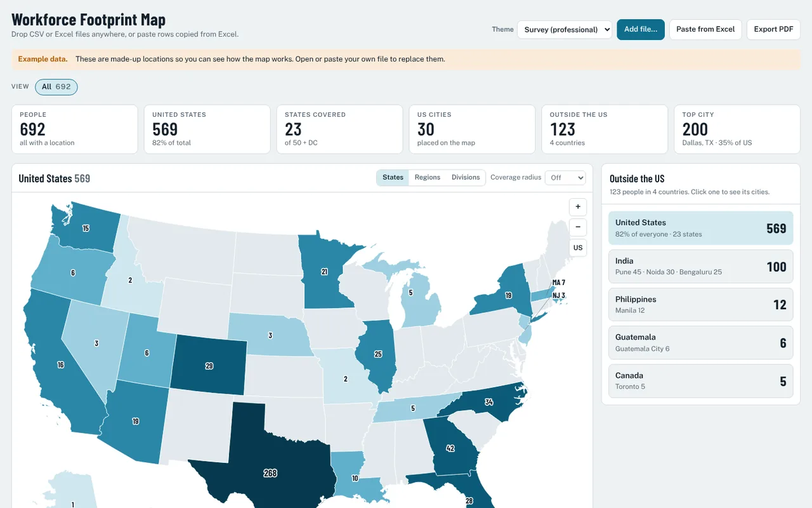Click Idaho state labeled 2
The width and height of the screenshot is (812, 508).
coord(130,280)
